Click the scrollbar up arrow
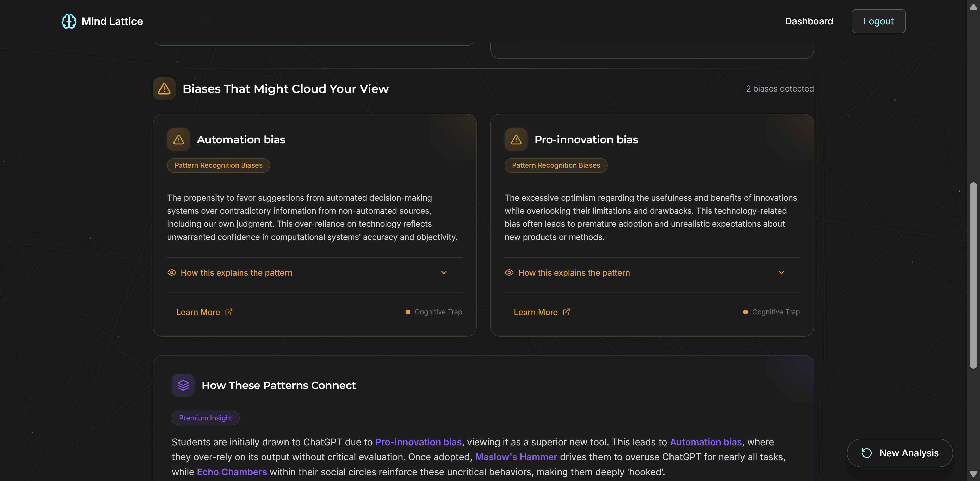This screenshot has height=481, width=980. (973, 7)
